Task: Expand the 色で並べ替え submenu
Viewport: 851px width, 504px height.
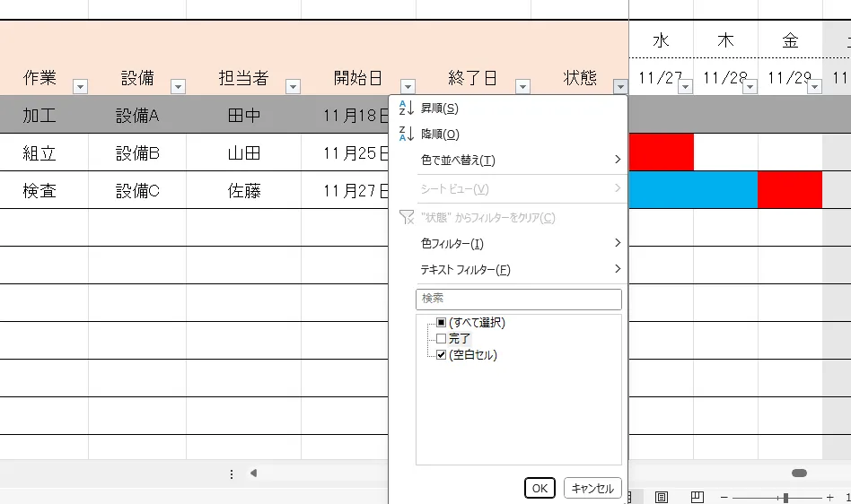Action: coord(509,160)
